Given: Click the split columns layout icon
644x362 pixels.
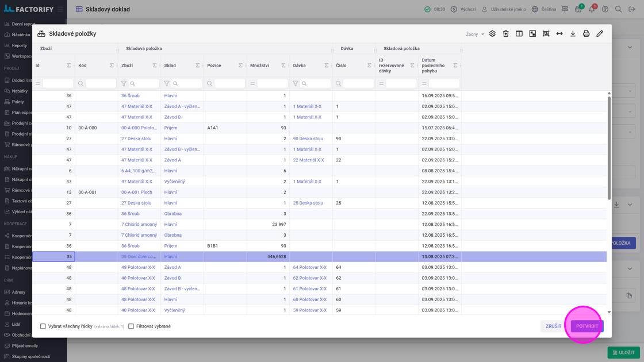Looking at the screenshot, I should [519, 34].
